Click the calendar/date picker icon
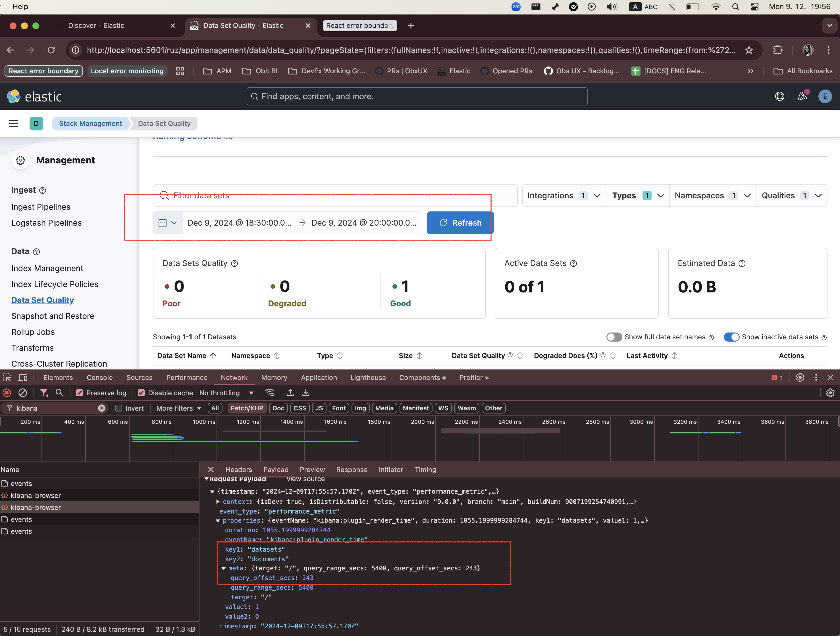The width and height of the screenshot is (840, 636). [x=162, y=222]
